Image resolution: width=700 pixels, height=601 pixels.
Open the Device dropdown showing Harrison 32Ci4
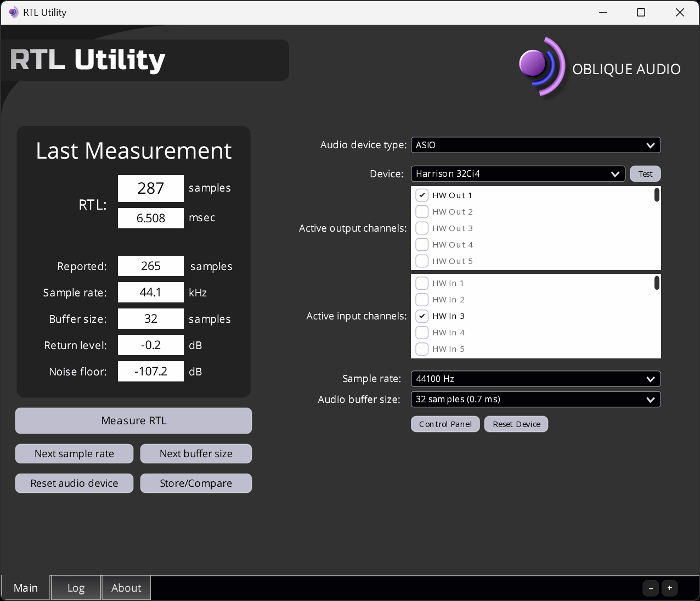click(518, 173)
